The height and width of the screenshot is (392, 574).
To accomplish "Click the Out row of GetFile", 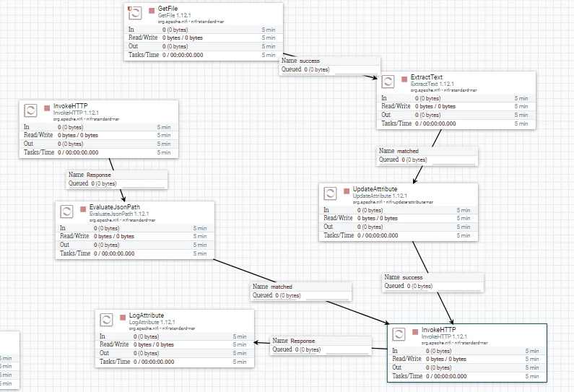I will pyautogui.click(x=203, y=46).
